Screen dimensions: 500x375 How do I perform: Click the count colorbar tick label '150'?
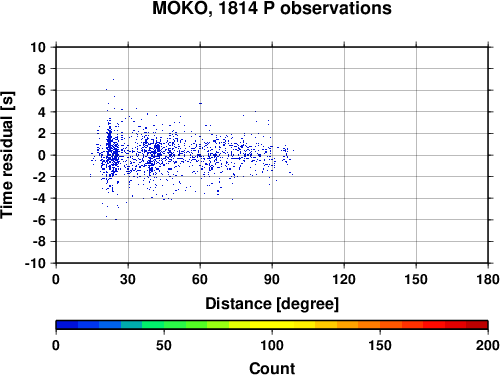[x=380, y=345]
